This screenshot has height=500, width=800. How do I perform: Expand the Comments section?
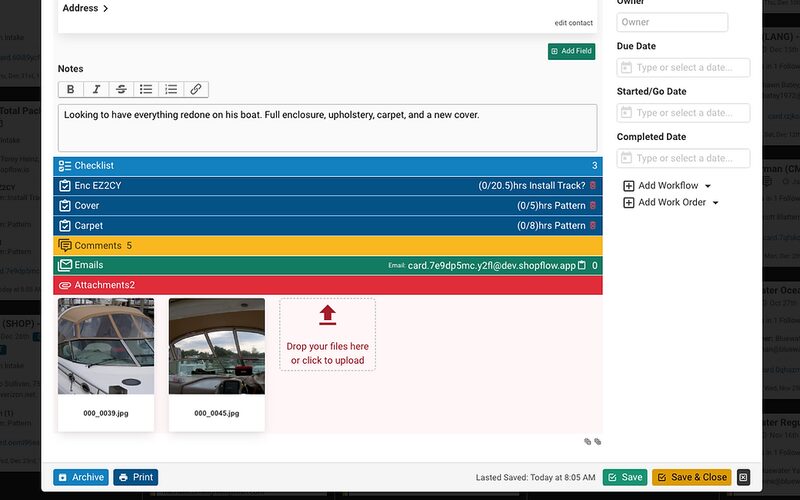click(x=328, y=245)
